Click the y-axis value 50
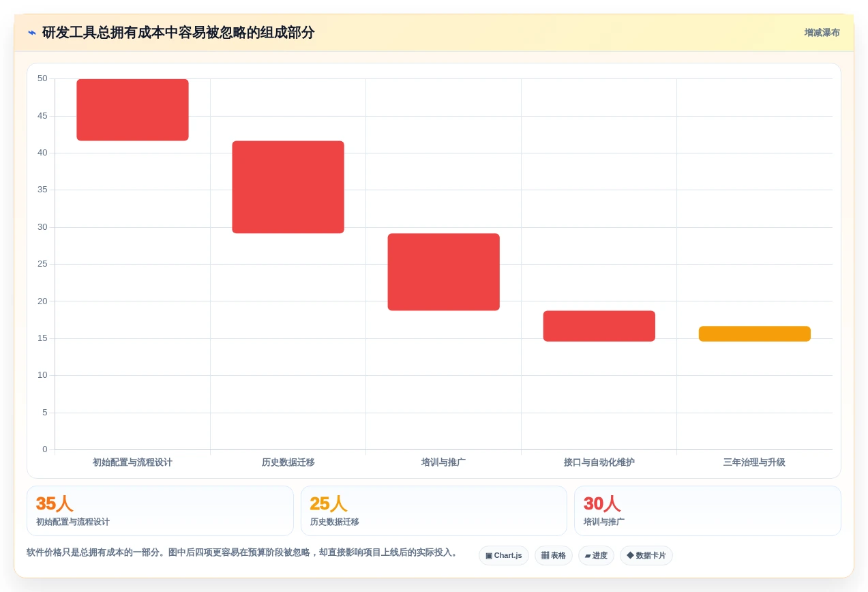The image size is (868, 592). 42,78
